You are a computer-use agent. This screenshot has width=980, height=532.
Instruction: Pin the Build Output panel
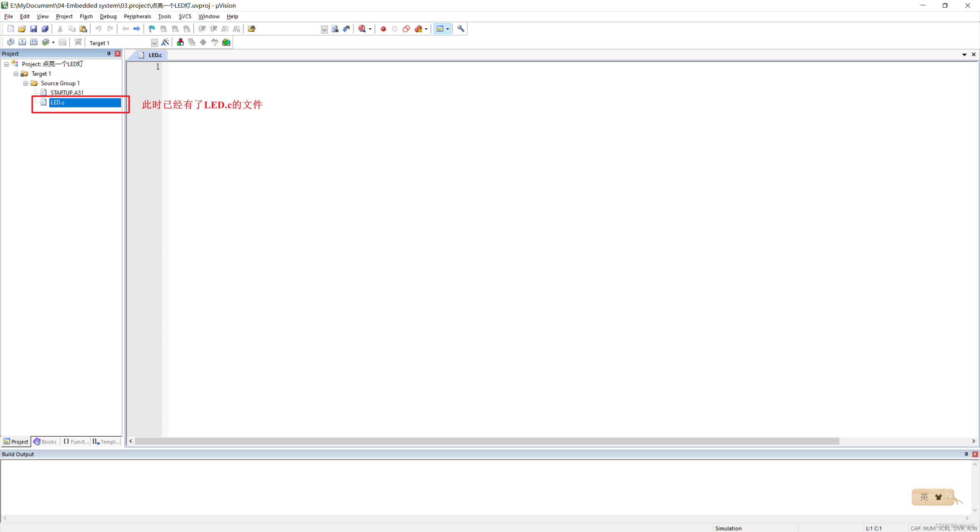(966, 454)
